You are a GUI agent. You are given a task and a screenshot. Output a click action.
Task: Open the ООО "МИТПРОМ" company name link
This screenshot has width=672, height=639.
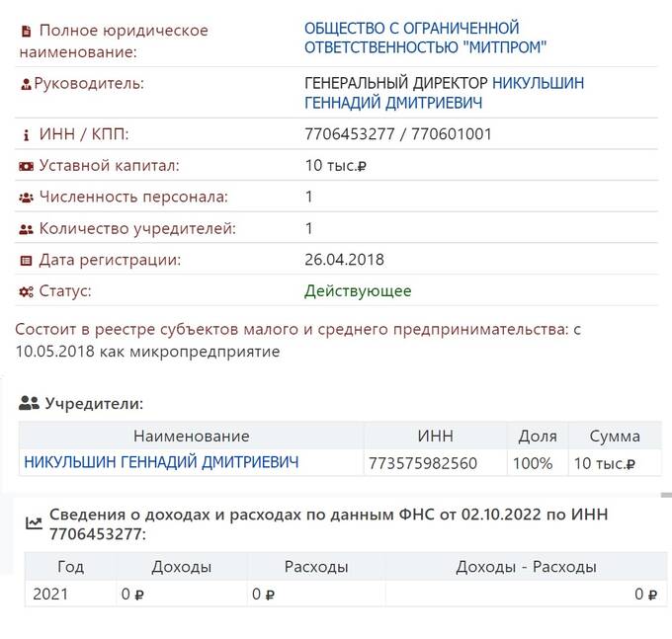(x=425, y=38)
